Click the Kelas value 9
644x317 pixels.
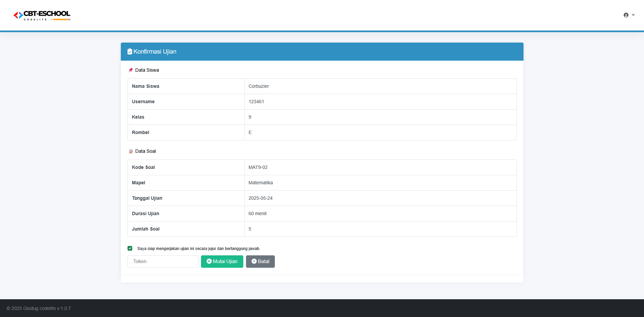[250, 117]
